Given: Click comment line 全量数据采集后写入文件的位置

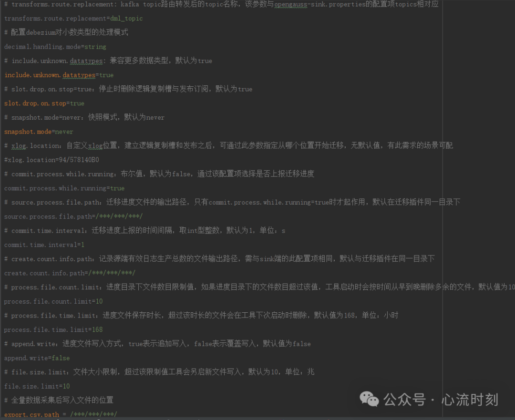Looking at the screenshot, I should tap(59, 400).
